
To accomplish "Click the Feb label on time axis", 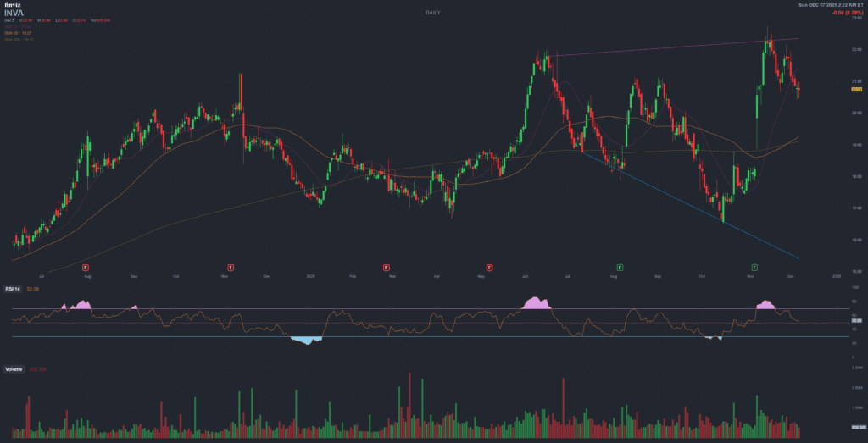I will coord(352,275).
